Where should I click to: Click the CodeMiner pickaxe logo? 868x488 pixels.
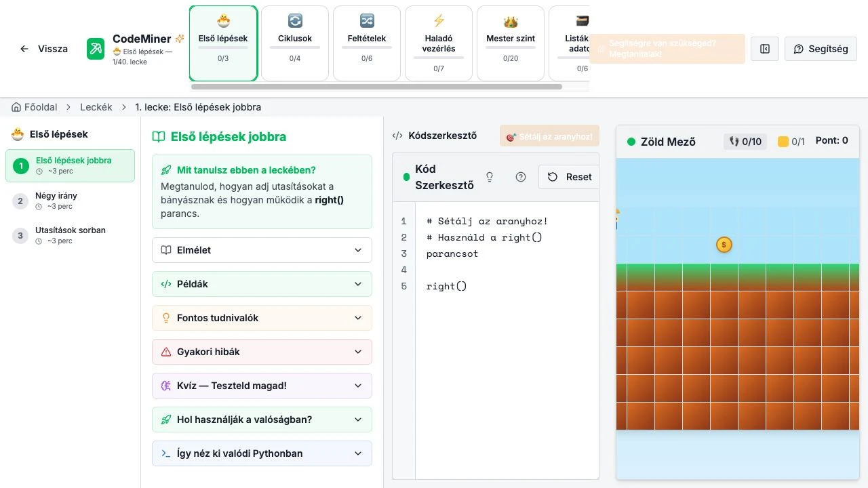point(96,49)
